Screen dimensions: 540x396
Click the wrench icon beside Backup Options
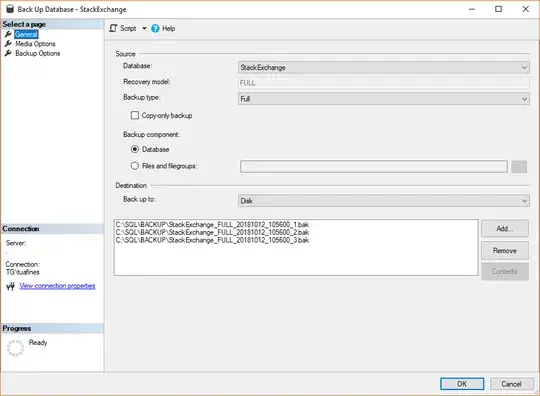click(x=8, y=53)
